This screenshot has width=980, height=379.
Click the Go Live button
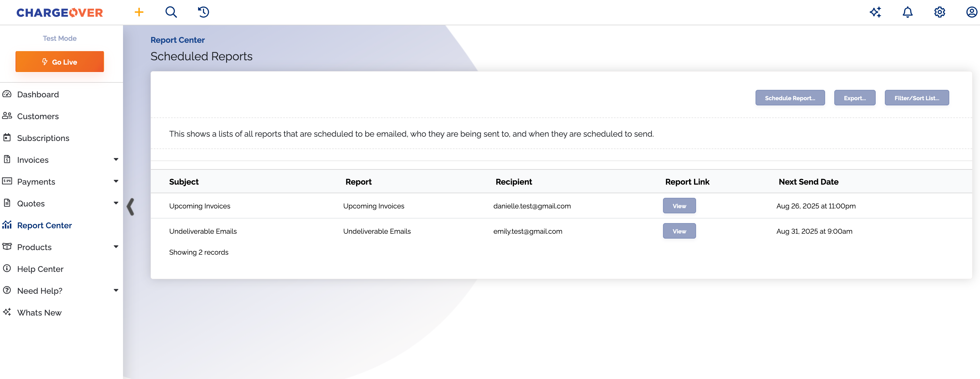coord(60,61)
